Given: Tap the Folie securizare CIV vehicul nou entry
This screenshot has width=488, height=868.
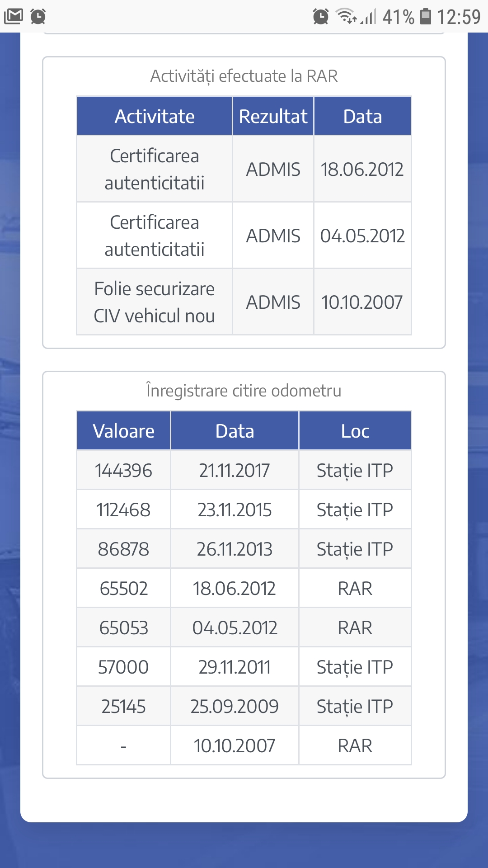Looking at the screenshot, I should point(155,302).
